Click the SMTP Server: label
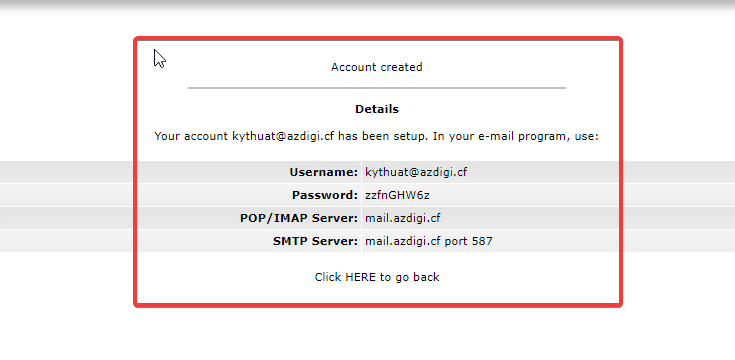 pyautogui.click(x=315, y=241)
